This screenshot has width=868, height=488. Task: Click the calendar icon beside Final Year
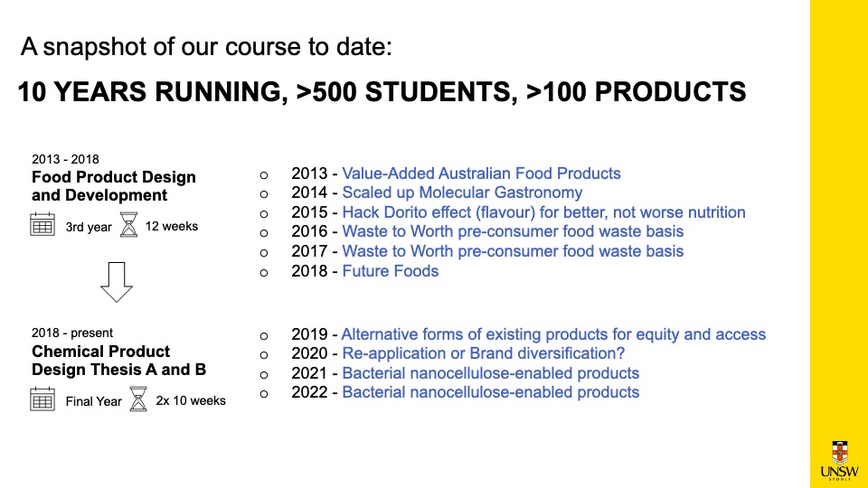pos(42,399)
